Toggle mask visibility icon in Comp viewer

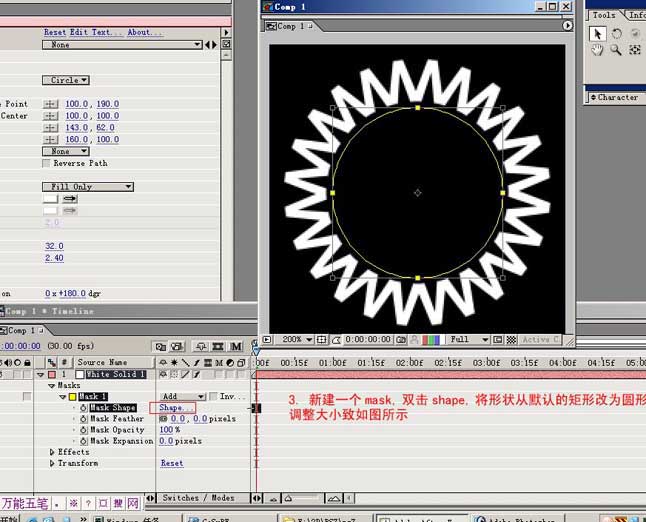point(336,339)
